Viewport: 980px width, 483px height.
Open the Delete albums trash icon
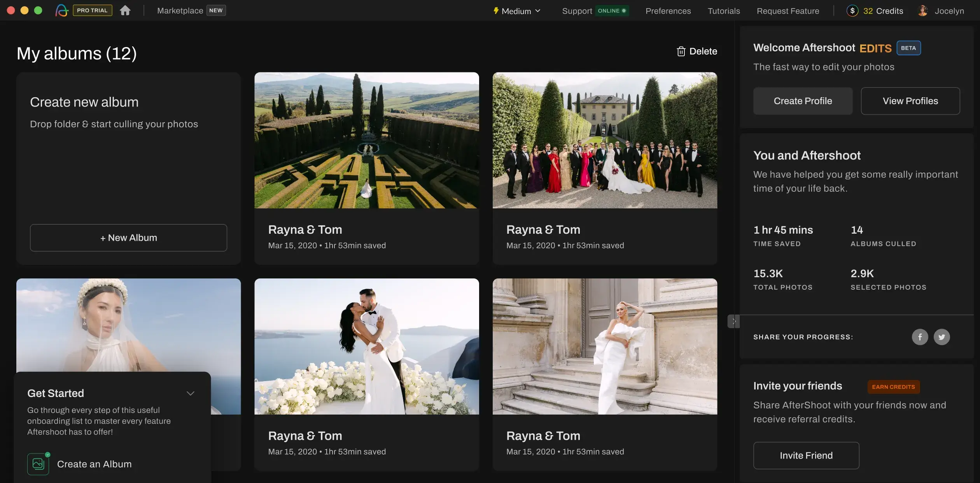tap(681, 51)
